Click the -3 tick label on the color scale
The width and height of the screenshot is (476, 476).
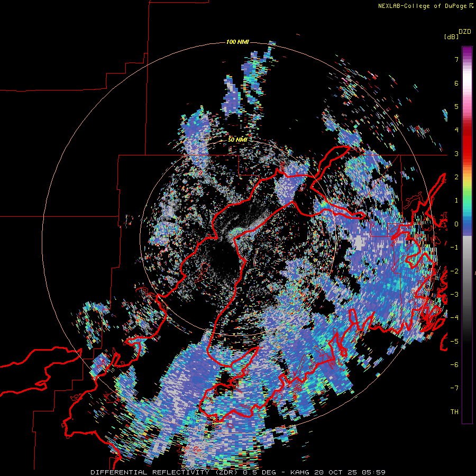pos(454,294)
